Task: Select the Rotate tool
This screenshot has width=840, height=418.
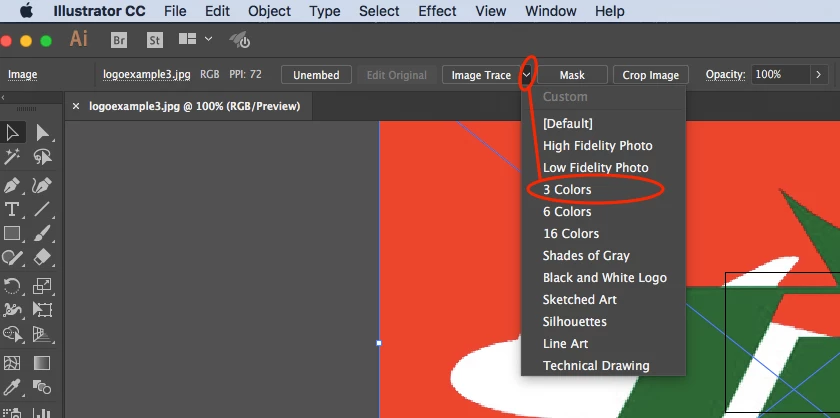Action: 12,286
